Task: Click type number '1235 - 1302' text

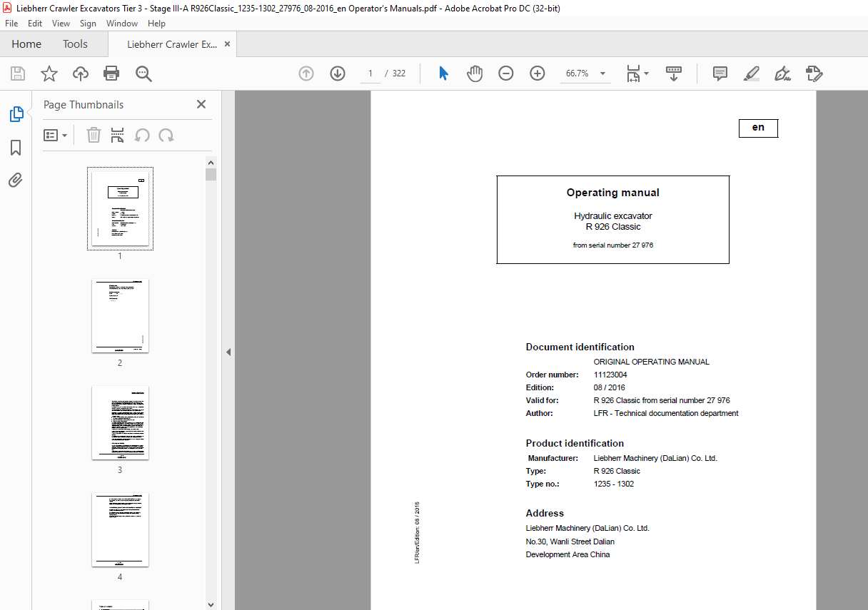Action: pyautogui.click(x=614, y=484)
